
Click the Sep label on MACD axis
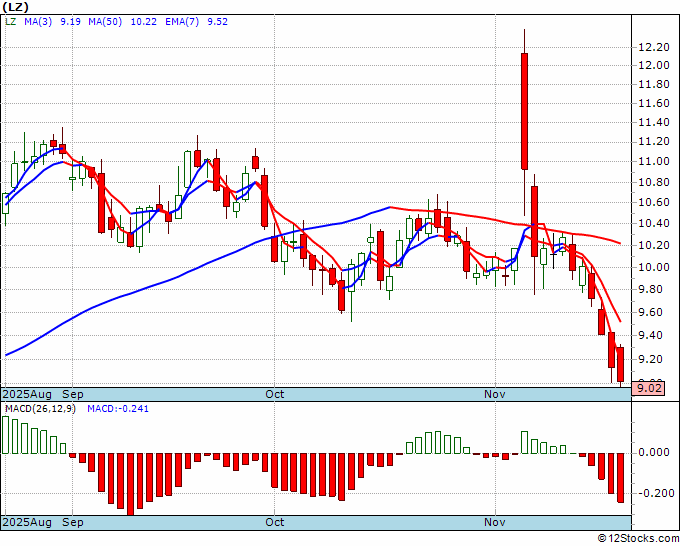coord(72,522)
